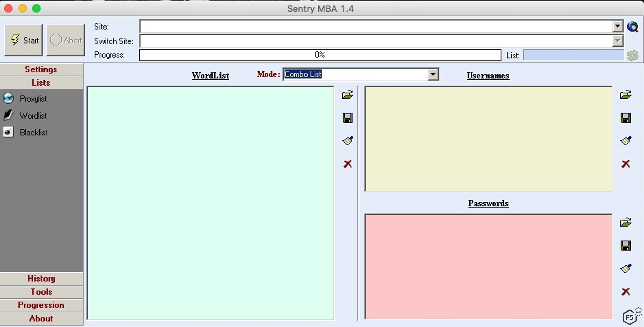Save the Usernames list with the floppy icon
The width and height of the screenshot is (644, 327).
coord(625,118)
